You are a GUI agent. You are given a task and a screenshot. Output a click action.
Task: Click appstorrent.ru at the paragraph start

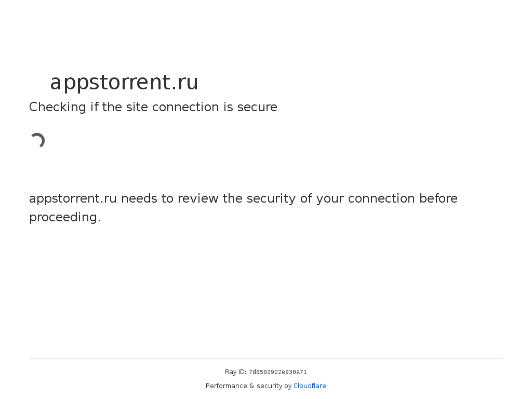coord(73,198)
